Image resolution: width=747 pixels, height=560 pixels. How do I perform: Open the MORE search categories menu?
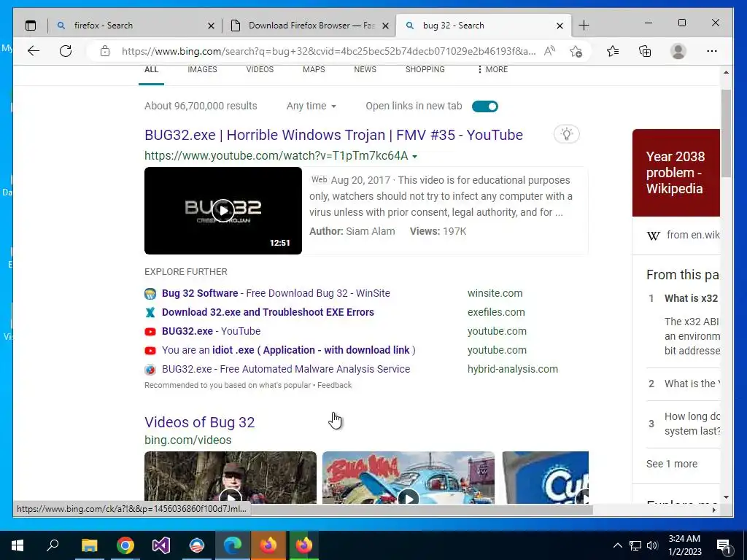492,69
